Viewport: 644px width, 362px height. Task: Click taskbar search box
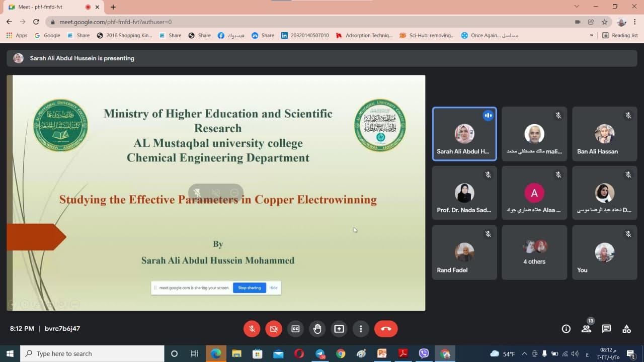(x=92, y=353)
